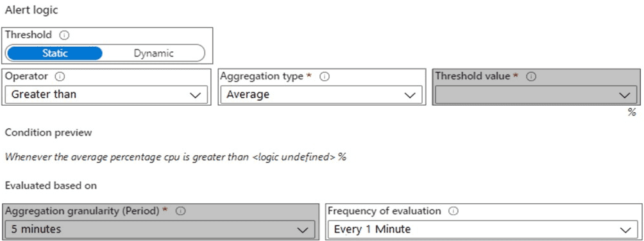Show the Operator info tooltip icon
This screenshot has width=644, height=241.
coord(61,76)
